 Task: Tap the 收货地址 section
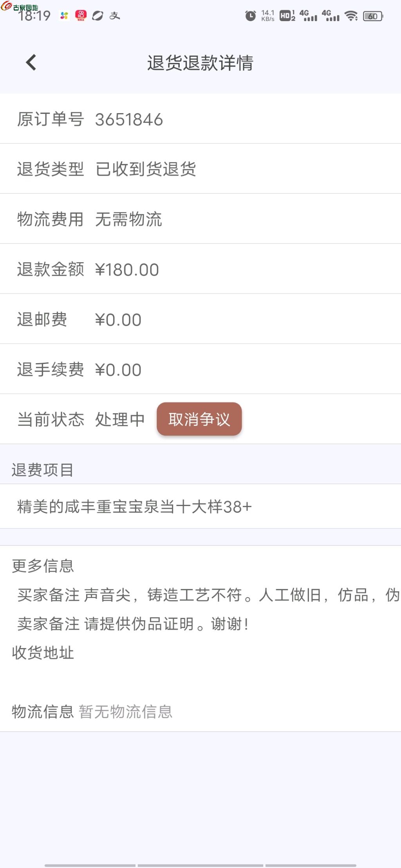(43, 653)
